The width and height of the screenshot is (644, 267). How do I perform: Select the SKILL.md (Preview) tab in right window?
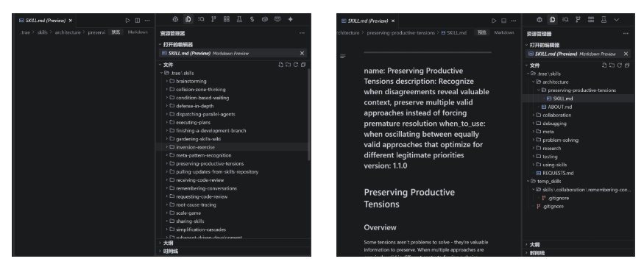[x=367, y=21]
